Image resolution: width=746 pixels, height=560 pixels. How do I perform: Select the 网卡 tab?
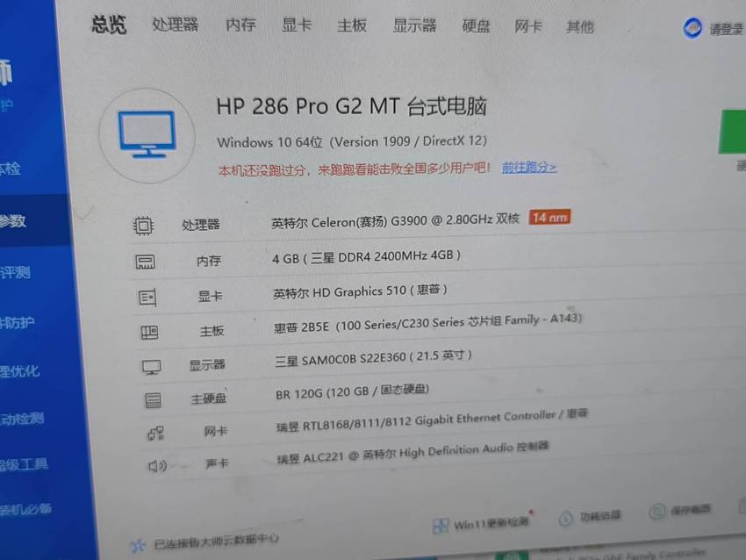click(x=528, y=27)
